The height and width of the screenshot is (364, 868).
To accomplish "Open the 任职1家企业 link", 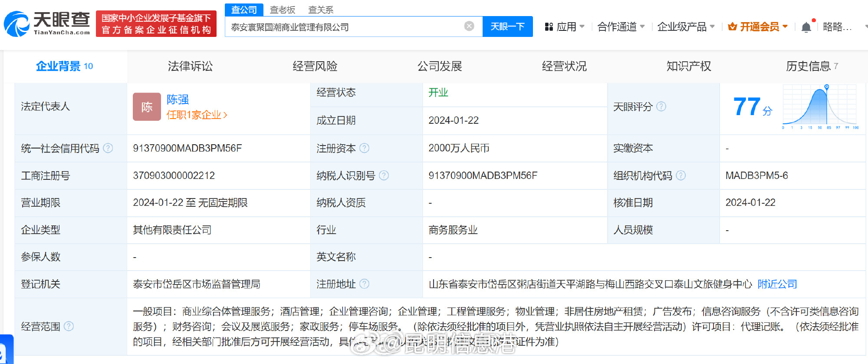I will click(x=197, y=115).
